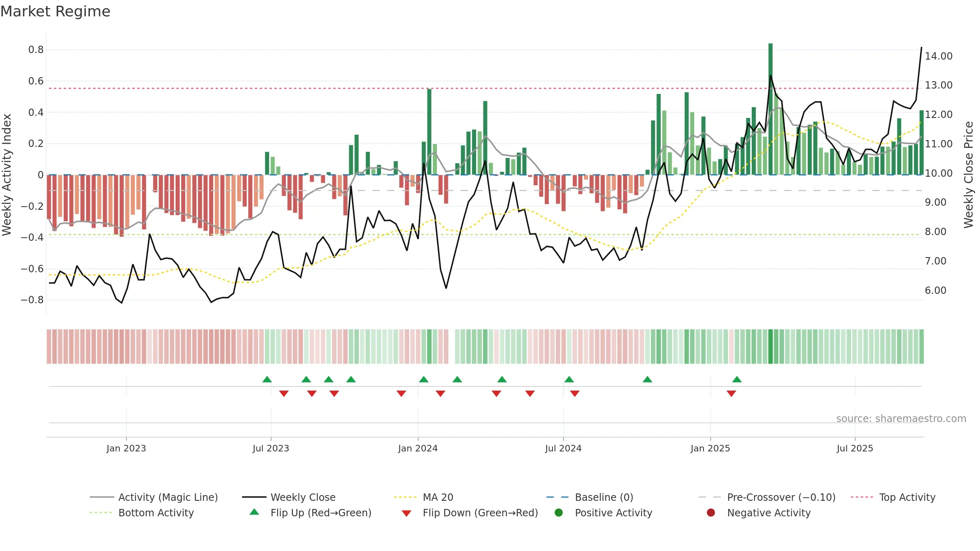Viewport: 980px width, 551px height.
Task: Click the tallest green activity bar in 2025
Action: coord(771,109)
